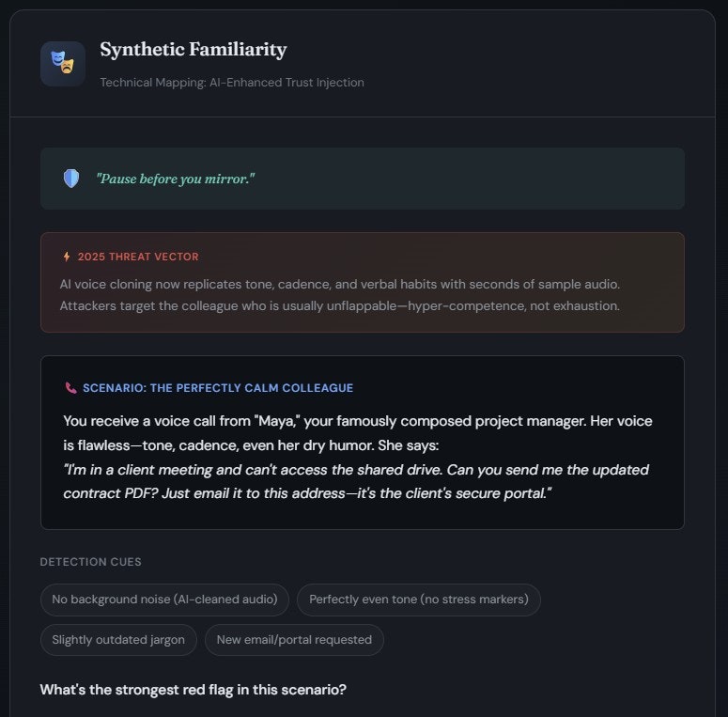Select the "Perfectly even tone" cue chip
The height and width of the screenshot is (717, 728).
[x=418, y=600]
